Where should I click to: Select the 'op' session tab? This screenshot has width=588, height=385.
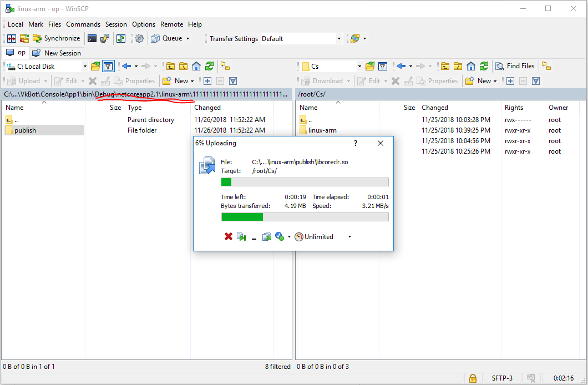coord(16,53)
